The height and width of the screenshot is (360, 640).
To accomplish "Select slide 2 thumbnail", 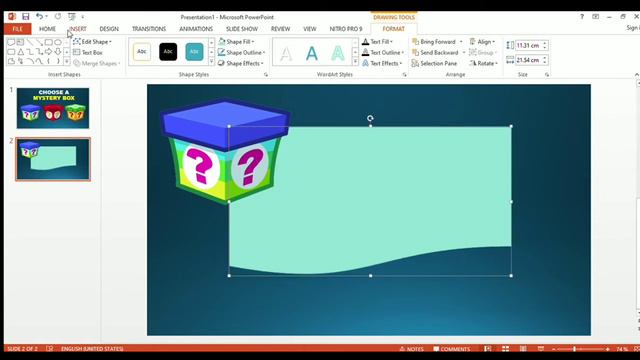I will click(x=53, y=159).
